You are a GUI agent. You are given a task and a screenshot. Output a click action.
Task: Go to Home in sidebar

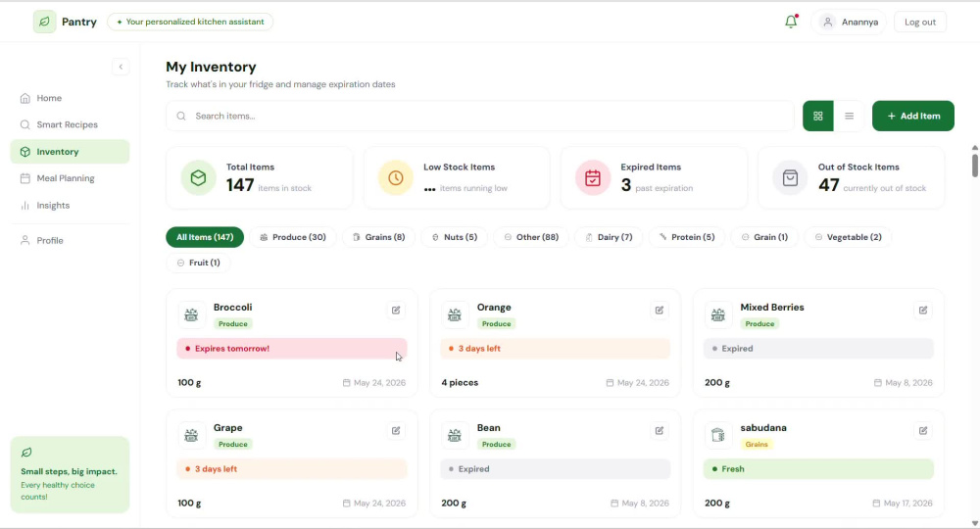[70, 98]
